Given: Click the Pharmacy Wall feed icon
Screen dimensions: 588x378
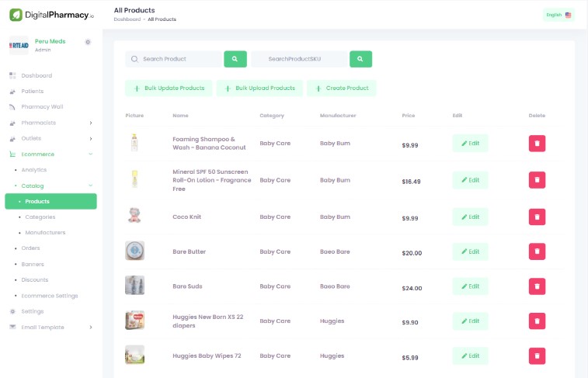Looking at the screenshot, I should pyautogui.click(x=12, y=107).
